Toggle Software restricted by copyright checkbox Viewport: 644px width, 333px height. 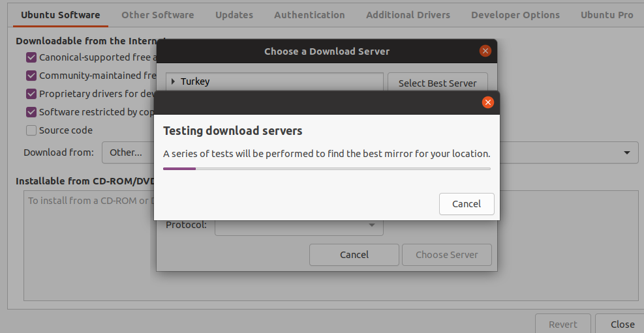(31, 112)
